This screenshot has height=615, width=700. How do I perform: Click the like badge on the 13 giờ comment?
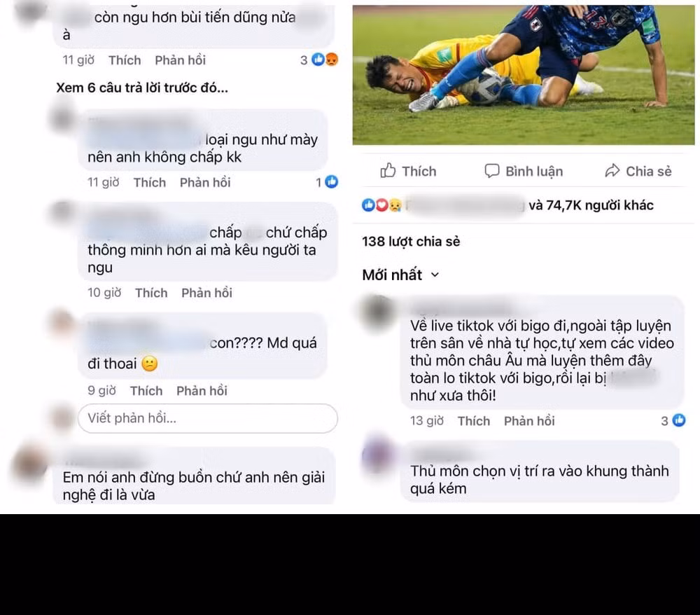678,420
